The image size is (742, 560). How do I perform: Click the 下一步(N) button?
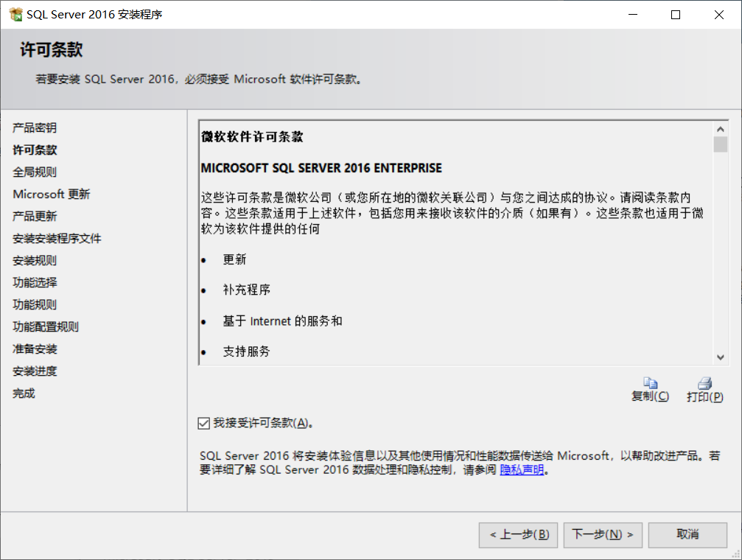click(602, 535)
